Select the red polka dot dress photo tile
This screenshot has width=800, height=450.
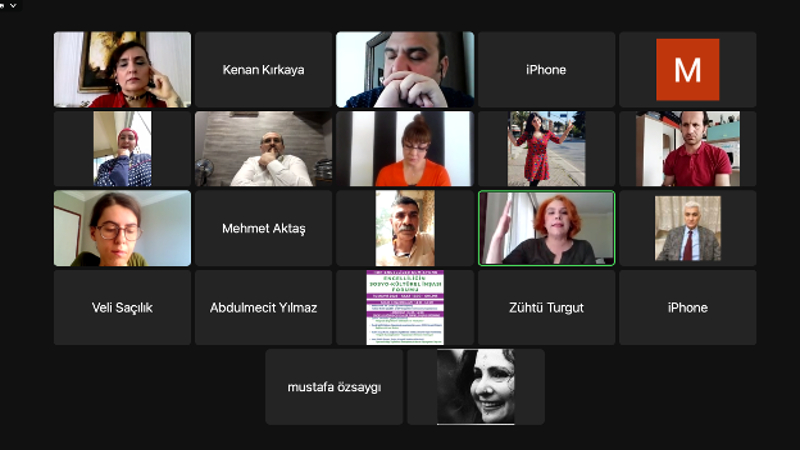546,148
